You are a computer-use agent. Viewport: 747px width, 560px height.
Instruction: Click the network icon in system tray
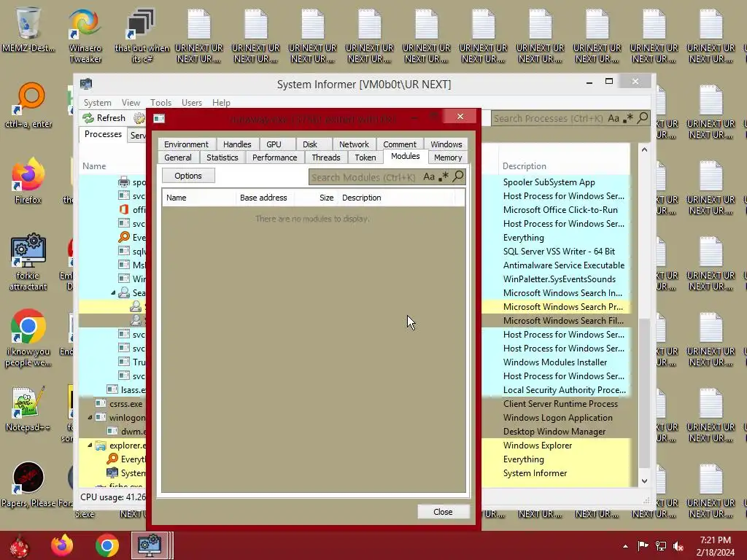[x=661, y=546]
